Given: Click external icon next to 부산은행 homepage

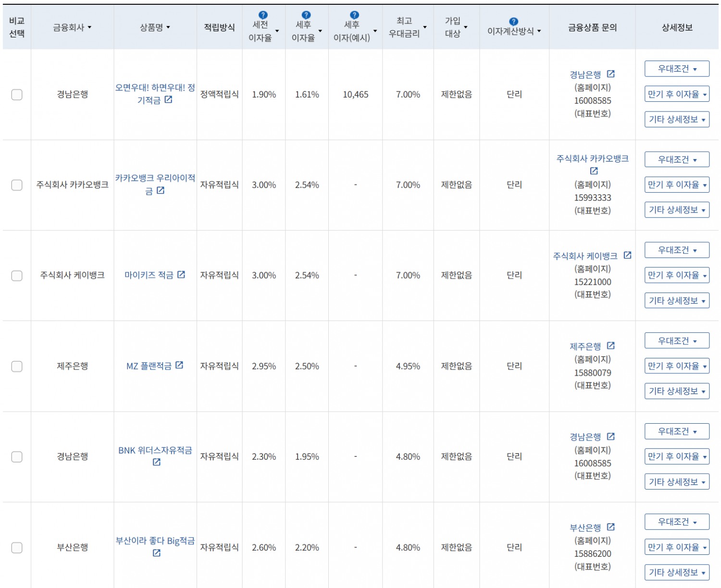Looking at the screenshot, I should [611, 527].
